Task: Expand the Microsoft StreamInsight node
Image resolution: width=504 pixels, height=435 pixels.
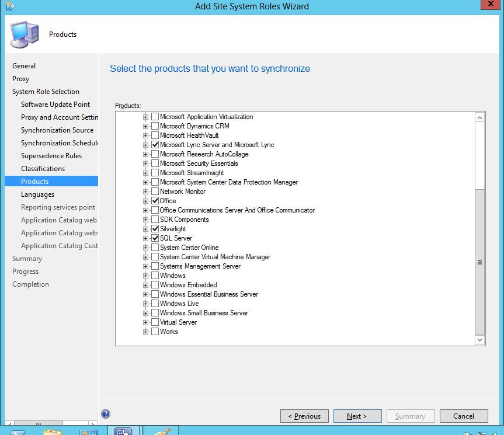Action: click(145, 173)
